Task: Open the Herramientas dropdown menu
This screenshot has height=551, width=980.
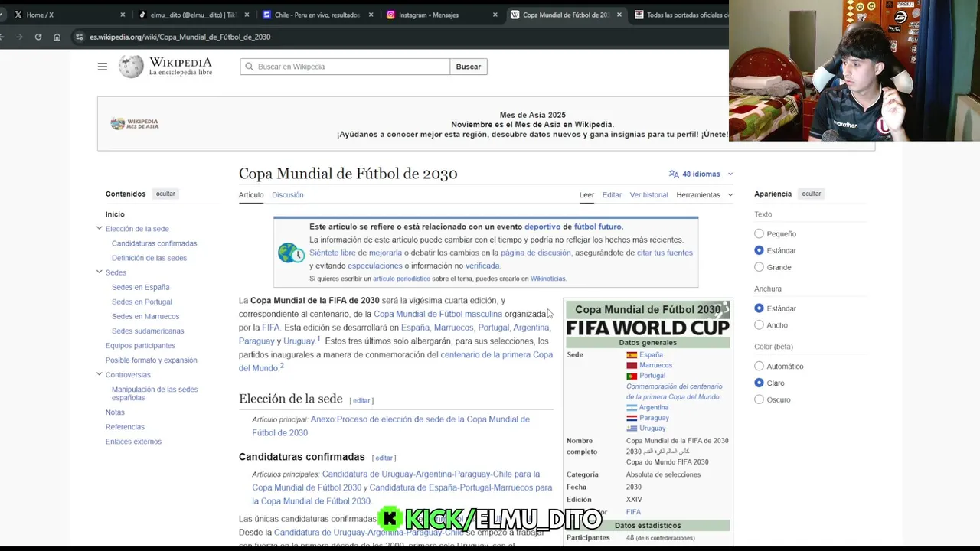Action: point(704,195)
